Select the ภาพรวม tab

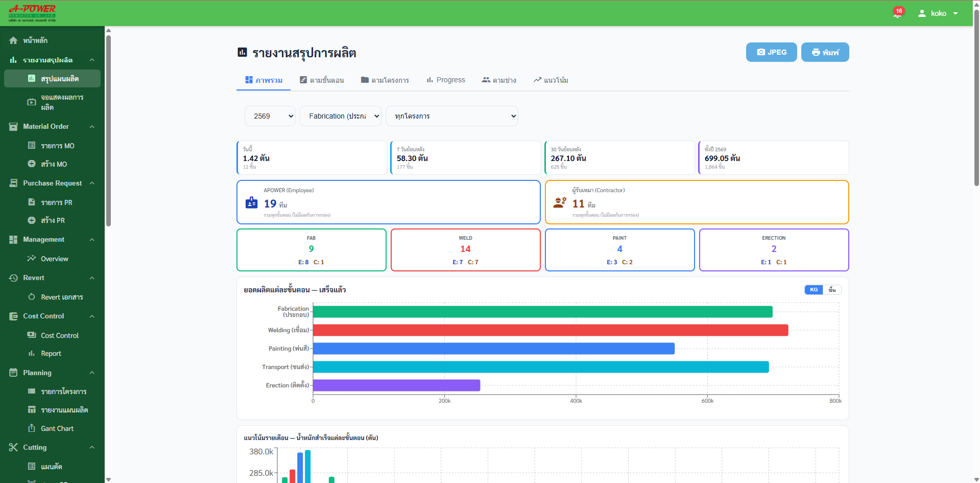[x=264, y=80]
